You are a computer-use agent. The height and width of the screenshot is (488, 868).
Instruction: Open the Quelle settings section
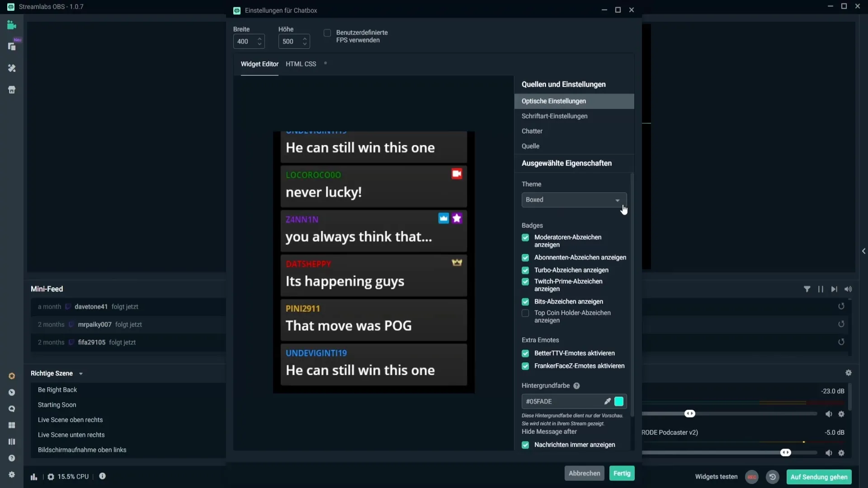click(x=574, y=146)
